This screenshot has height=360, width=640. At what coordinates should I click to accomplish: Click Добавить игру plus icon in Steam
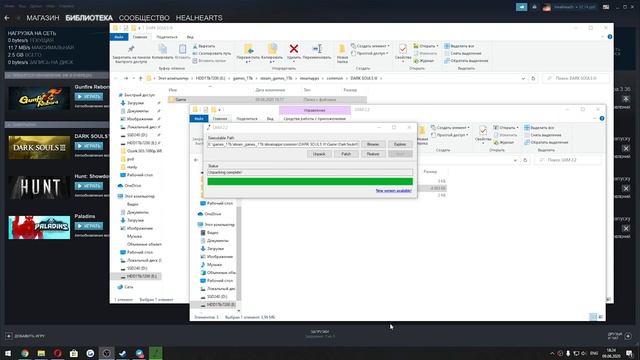point(9,336)
